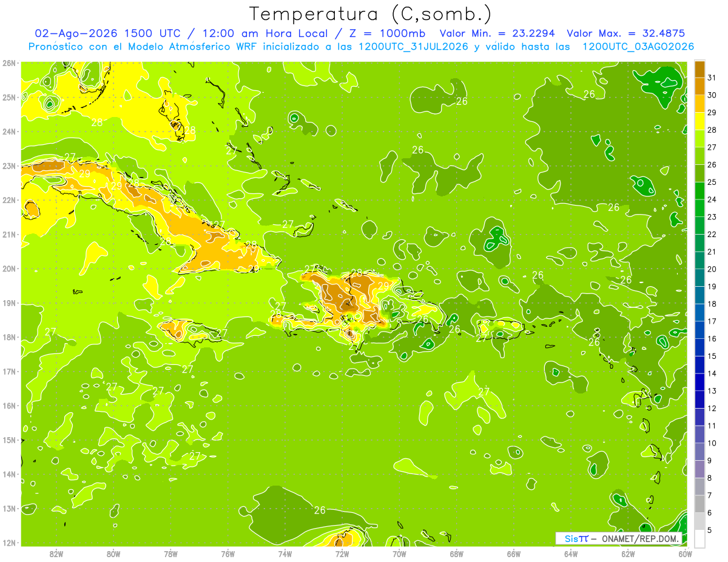Click the '64W' longitude axis label
The width and height of the screenshot is (728, 562).
pyautogui.click(x=571, y=553)
